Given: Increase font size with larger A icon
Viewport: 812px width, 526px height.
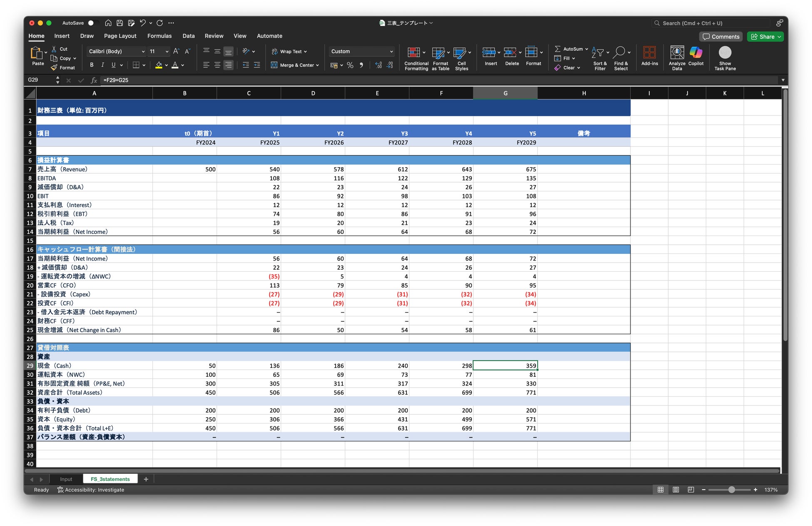Looking at the screenshot, I should (176, 51).
